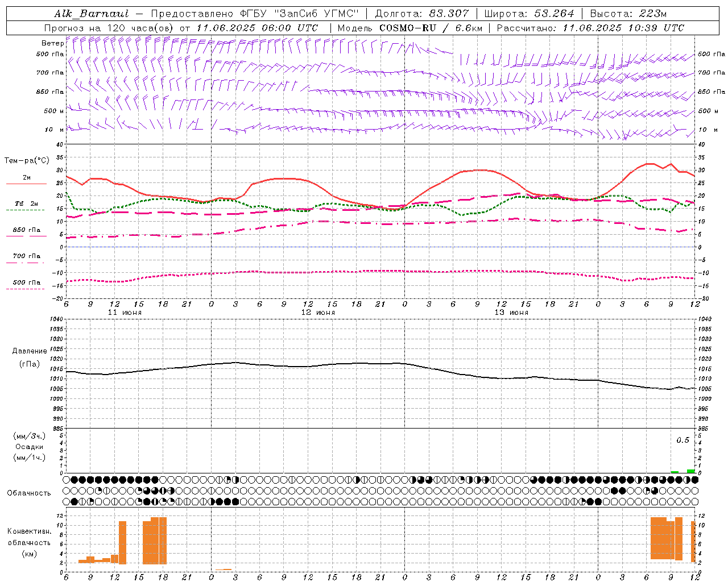This screenshot has height=582, width=728.
Task: Click the (мм/3ч.) precipitation unit label
Action: click(30, 436)
